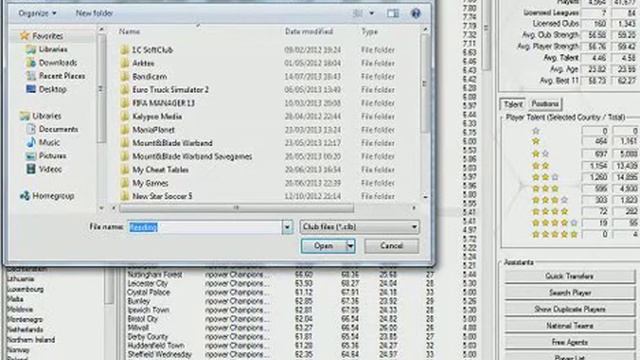Sort by the Name column header
The height and width of the screenshot is (360, 640).
coord(129,32)
